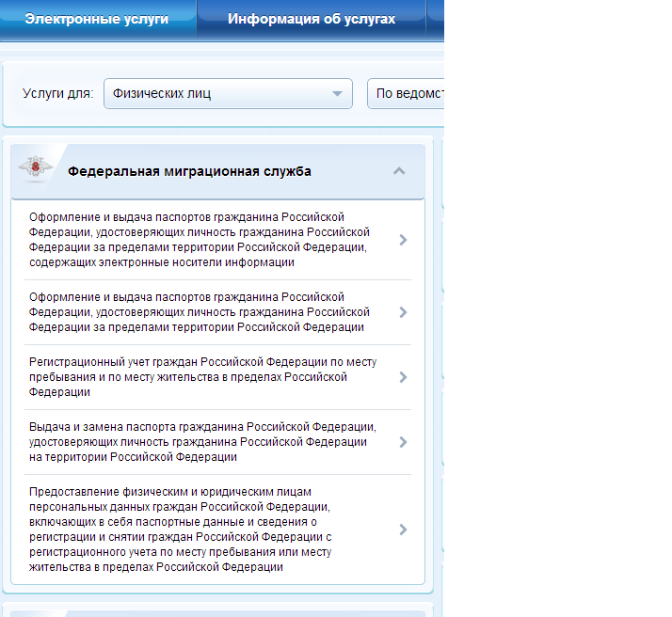Click arrow beside the Выдача и замена паспорта item
This screenshot has width=672, height=617.
(403, 442)
